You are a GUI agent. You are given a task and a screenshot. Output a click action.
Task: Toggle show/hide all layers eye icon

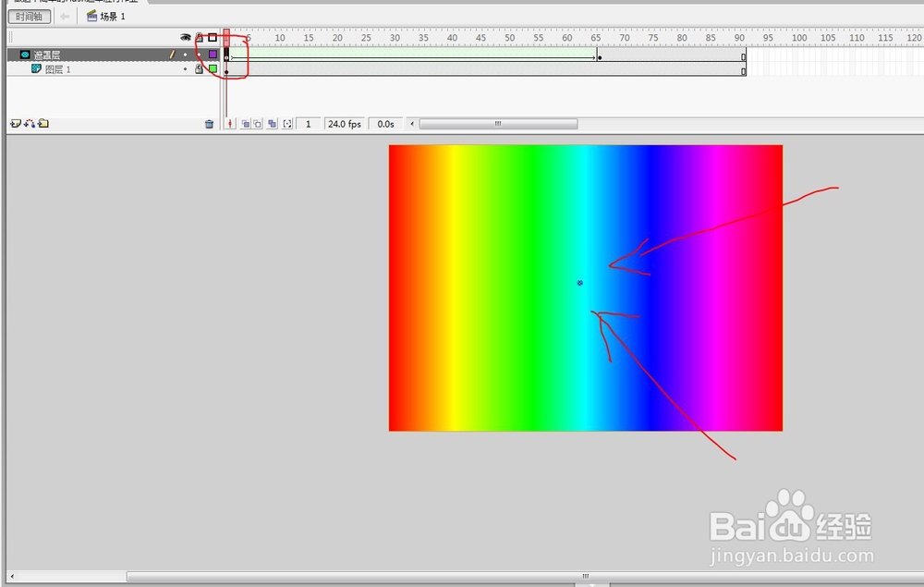coord(186,38)
